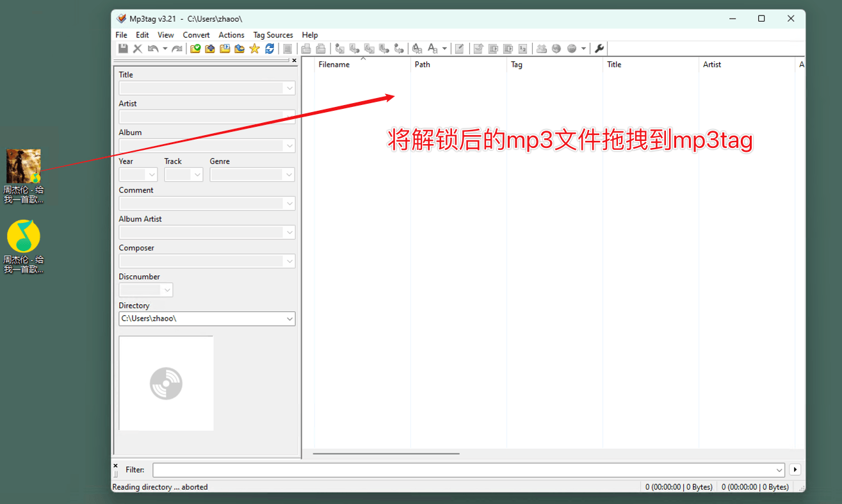Click the folder icon with blue up arrow

[239, 49]
